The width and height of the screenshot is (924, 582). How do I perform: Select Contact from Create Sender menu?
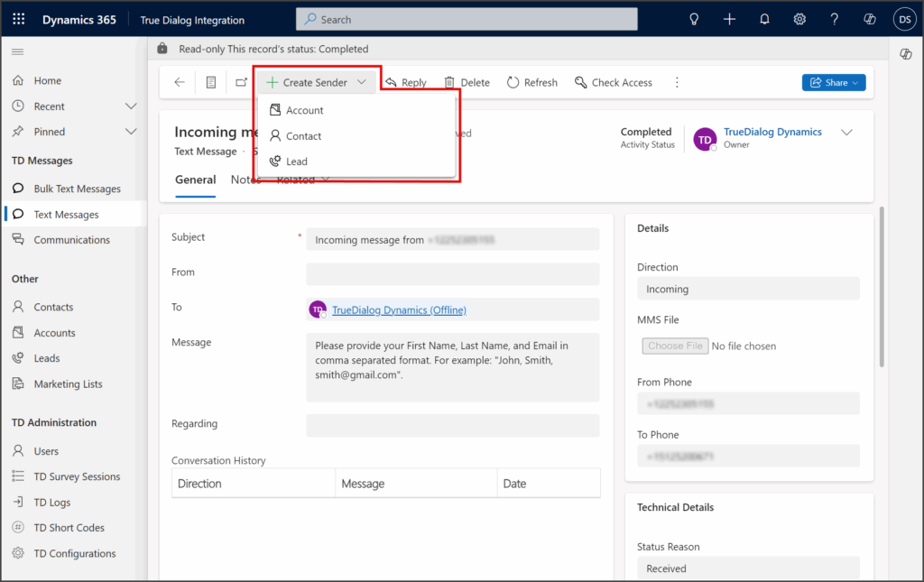(x=356, y=136)
